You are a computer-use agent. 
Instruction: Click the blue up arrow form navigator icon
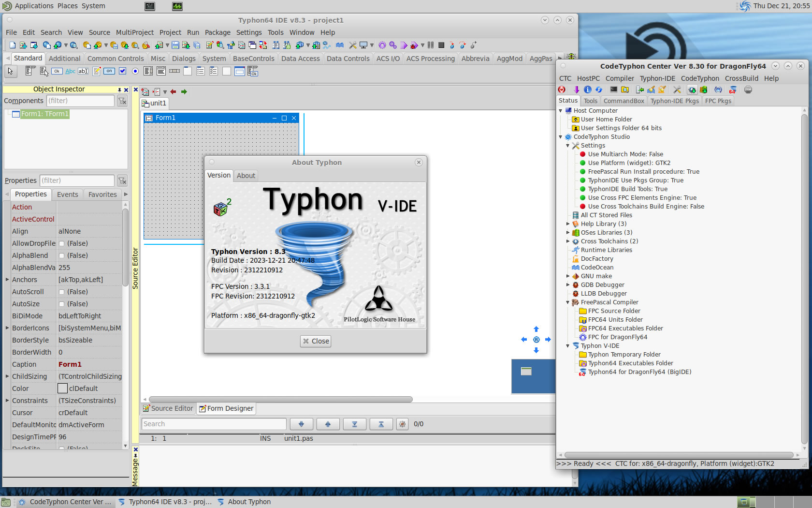click(536, 329)
